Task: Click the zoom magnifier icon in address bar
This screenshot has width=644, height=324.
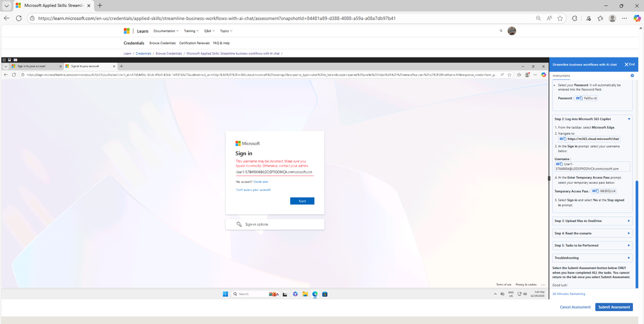Action: click(538, 18)
